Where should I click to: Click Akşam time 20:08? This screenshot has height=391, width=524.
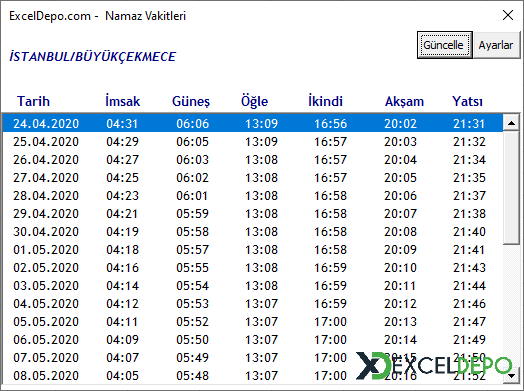coord(400,232)
